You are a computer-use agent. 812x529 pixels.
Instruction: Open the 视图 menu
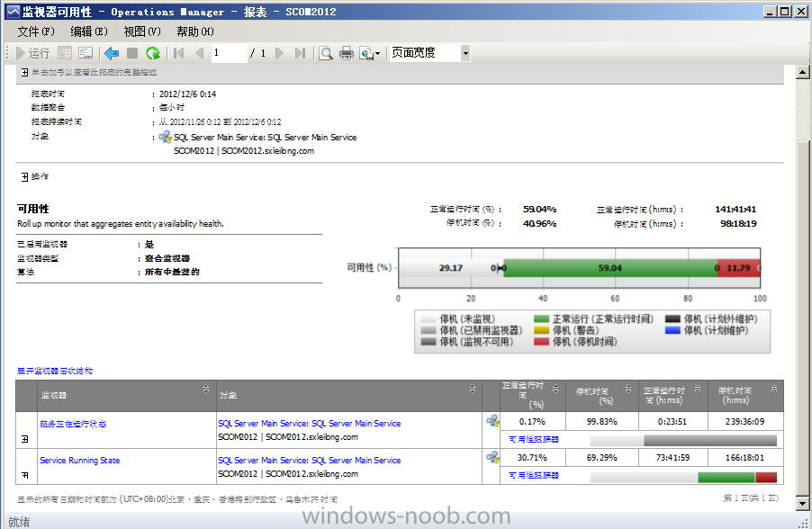[x=142, y=31]
